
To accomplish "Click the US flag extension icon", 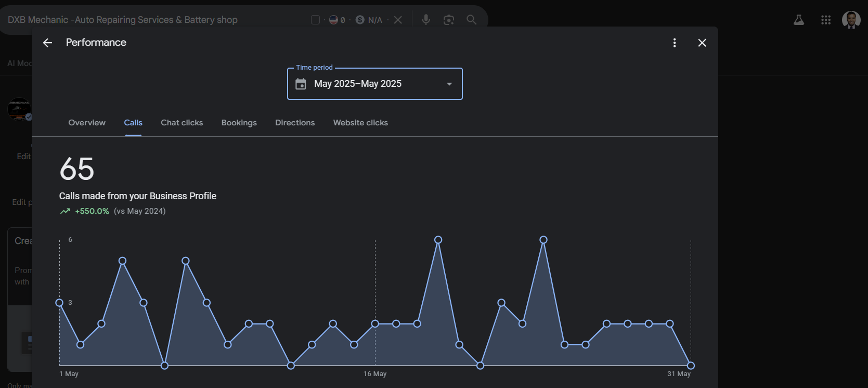I will (x=334, y=20).
